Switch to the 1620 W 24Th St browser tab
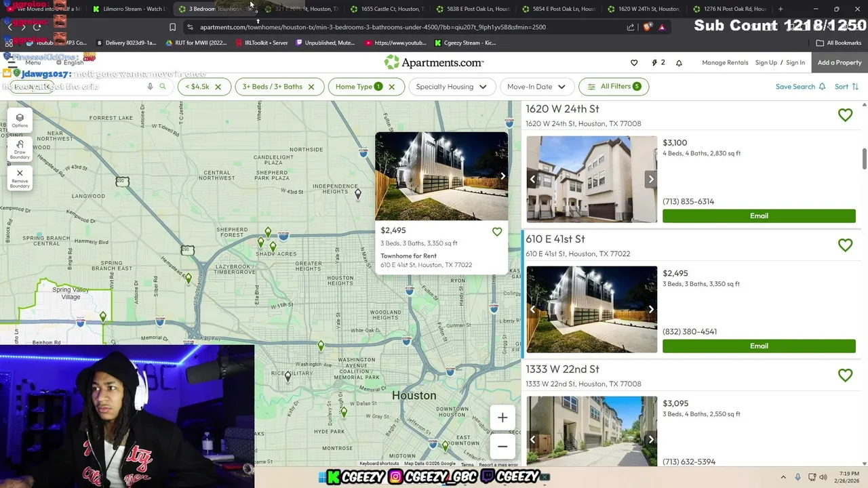This screenshot has width=868, height=488. pyautogui.click(x=642, y=9)
